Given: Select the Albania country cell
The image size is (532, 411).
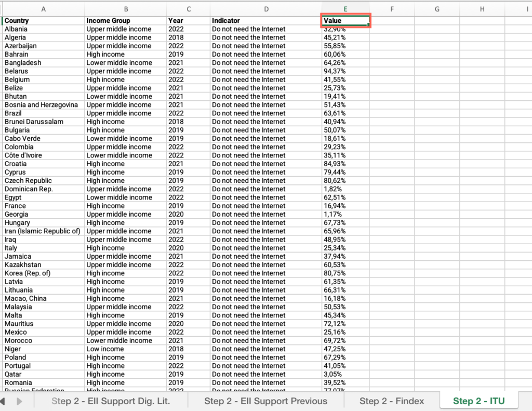Looking at the screenshot, I should point(44,29).
